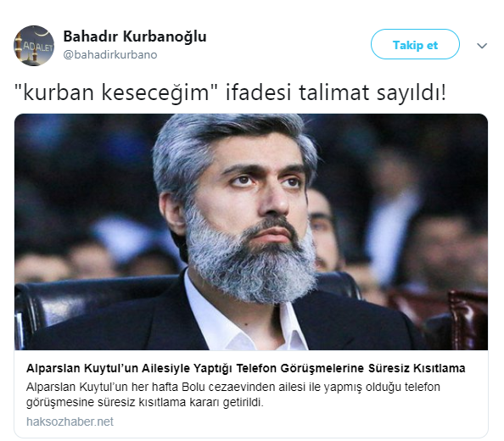Follow the account with Takip et

point(415,44)
